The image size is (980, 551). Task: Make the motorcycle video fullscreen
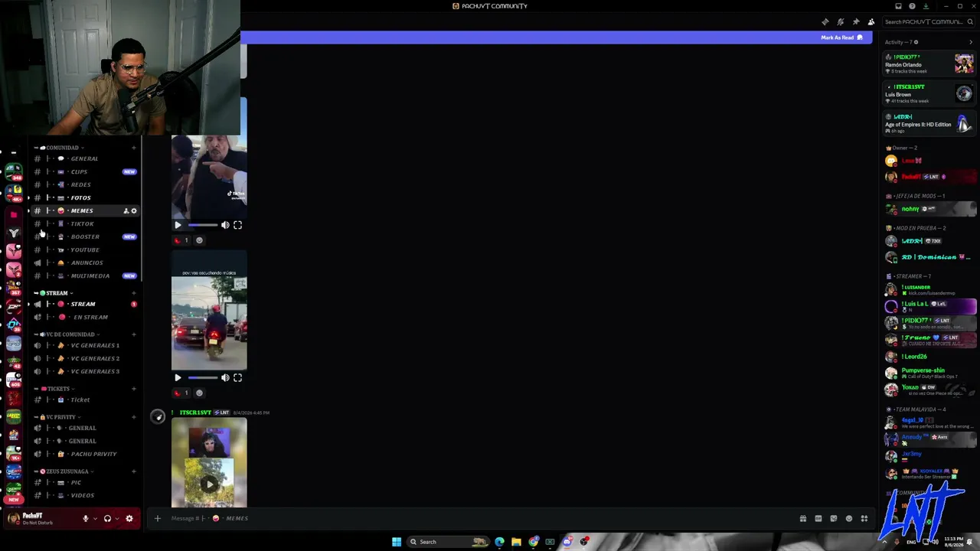point(237,377)
